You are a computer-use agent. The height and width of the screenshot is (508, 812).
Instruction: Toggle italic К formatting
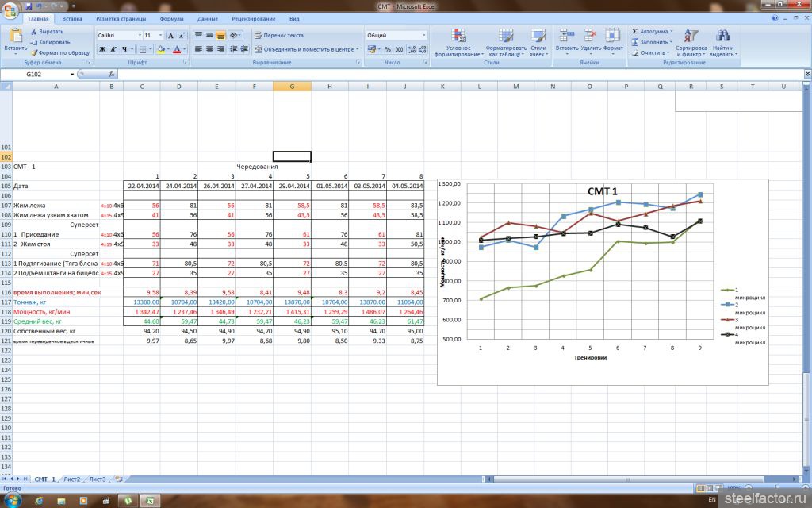click(113, 49)
